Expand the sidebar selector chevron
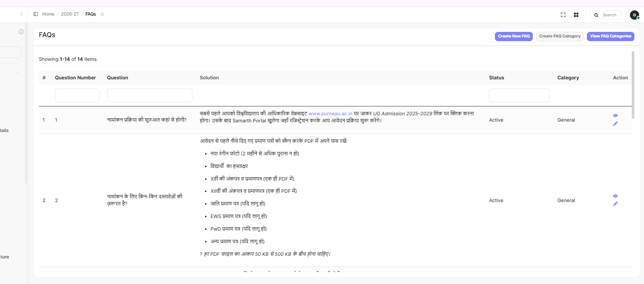The image size is (644, 284). click(21, 14)
